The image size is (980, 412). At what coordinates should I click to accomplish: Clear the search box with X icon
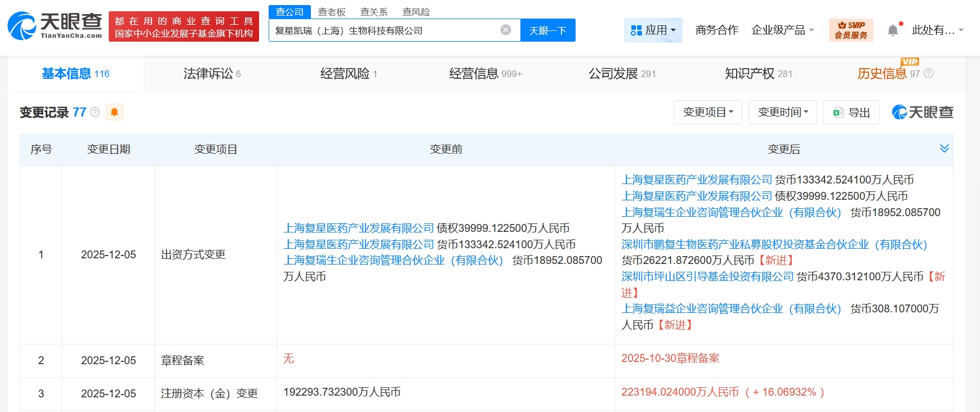click(x=506, y=30)
